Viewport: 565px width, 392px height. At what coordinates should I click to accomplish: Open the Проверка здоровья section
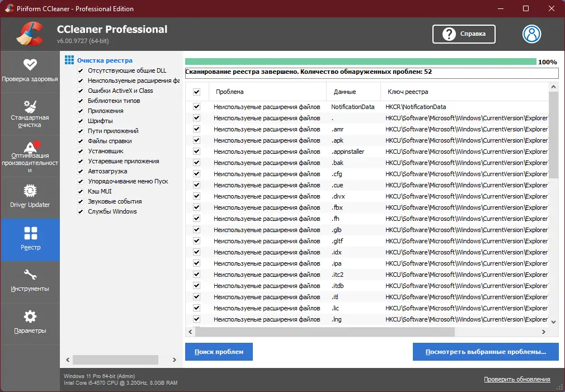click(30, 70)
